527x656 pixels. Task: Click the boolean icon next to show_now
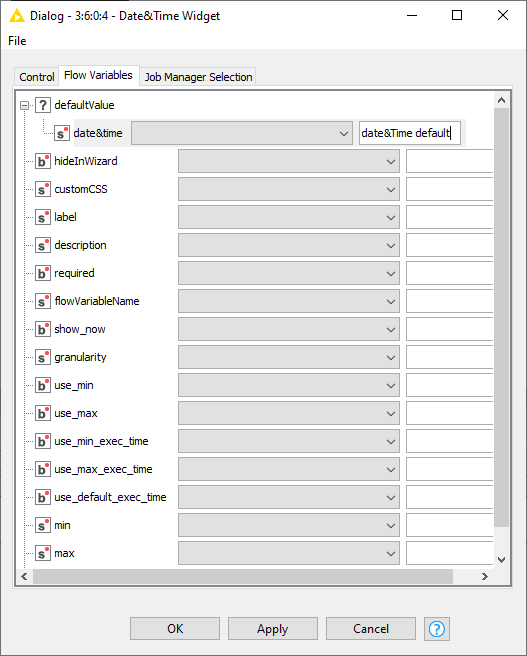(43, 329)
